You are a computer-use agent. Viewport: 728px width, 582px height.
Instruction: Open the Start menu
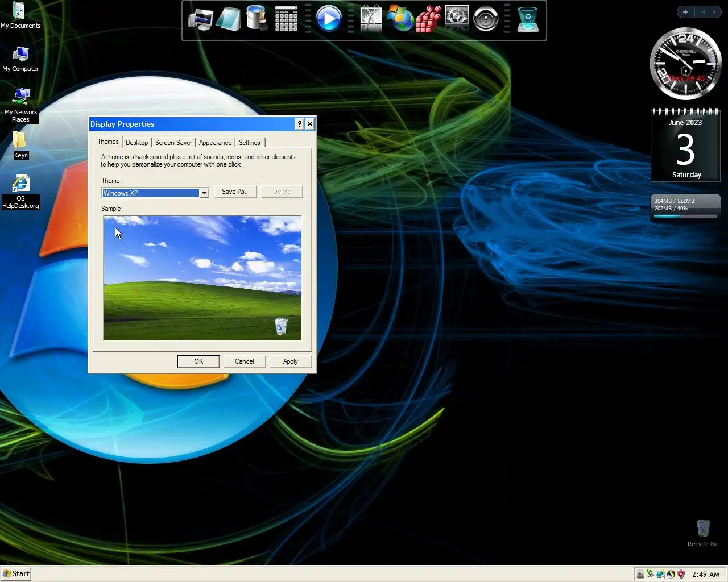click(16, 573)
